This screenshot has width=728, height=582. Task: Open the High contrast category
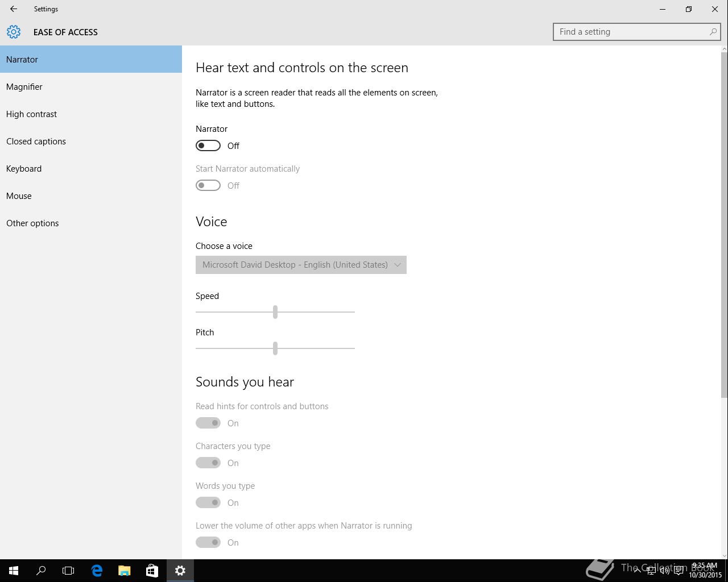coord(91,114)
